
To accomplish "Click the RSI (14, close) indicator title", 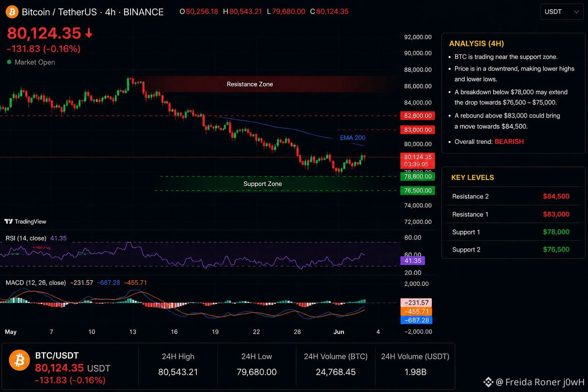I will click(26, 238).
